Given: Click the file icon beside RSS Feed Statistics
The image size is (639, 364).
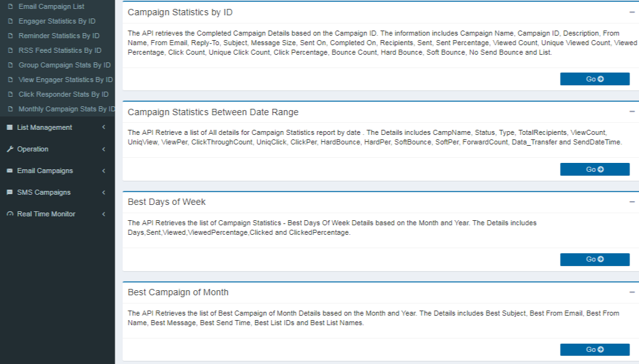Looking at the screenshot, I should click(10, 50).
